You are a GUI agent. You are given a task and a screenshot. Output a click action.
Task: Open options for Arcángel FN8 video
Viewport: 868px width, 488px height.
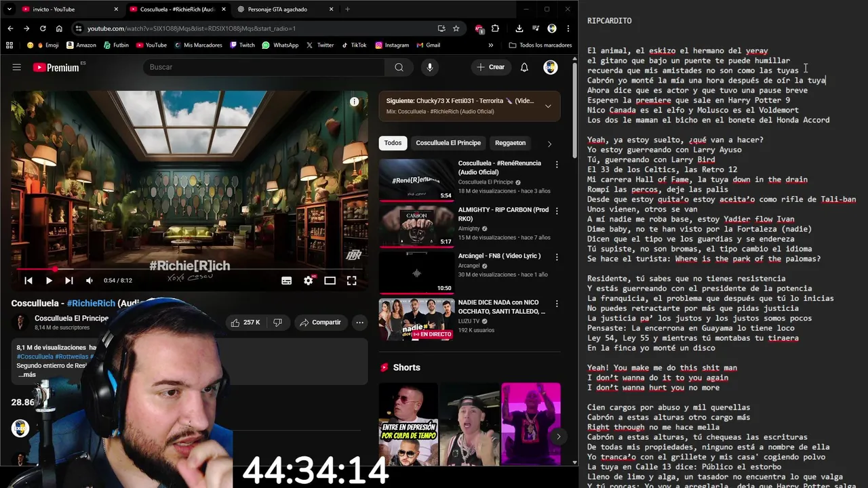(557, 258)
